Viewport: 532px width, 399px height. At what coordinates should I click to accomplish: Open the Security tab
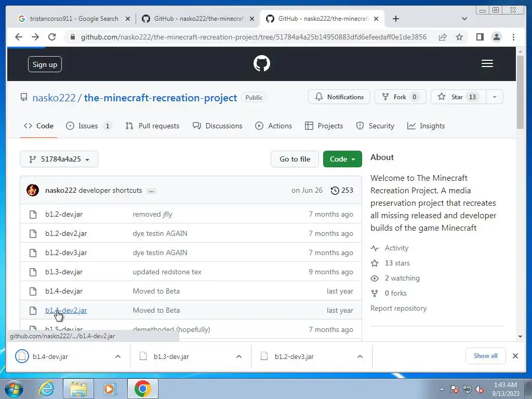click(375, 126)
